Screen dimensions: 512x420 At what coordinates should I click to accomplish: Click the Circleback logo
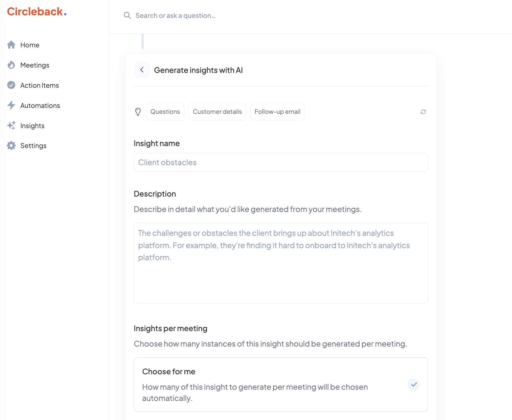click(x=37, y=11)
